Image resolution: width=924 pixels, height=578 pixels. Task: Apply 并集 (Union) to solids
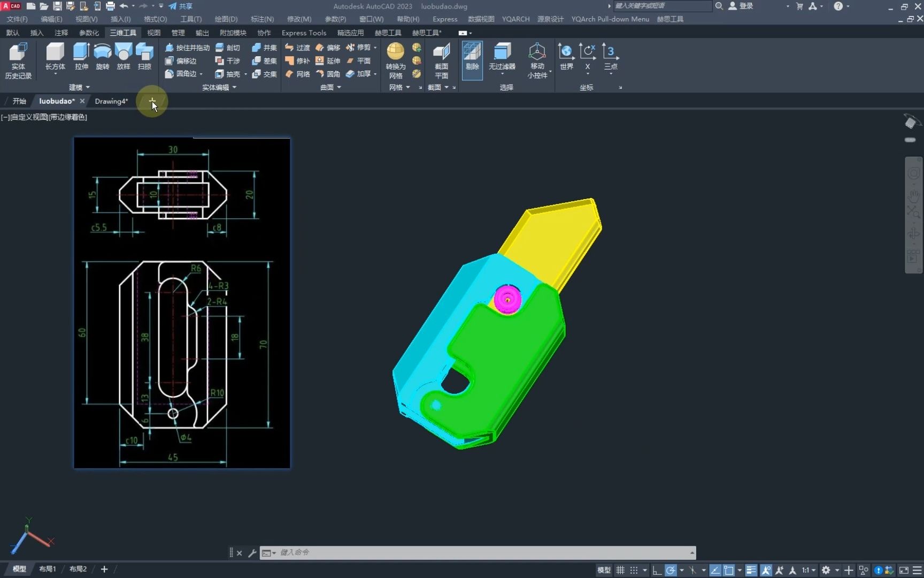click(265, 48)
